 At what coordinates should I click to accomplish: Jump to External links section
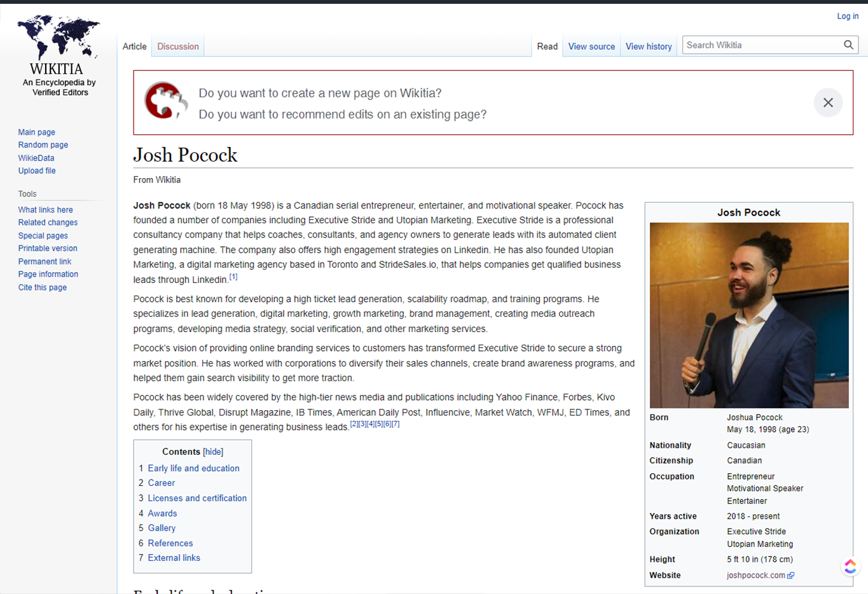click(x=174, y=558)
